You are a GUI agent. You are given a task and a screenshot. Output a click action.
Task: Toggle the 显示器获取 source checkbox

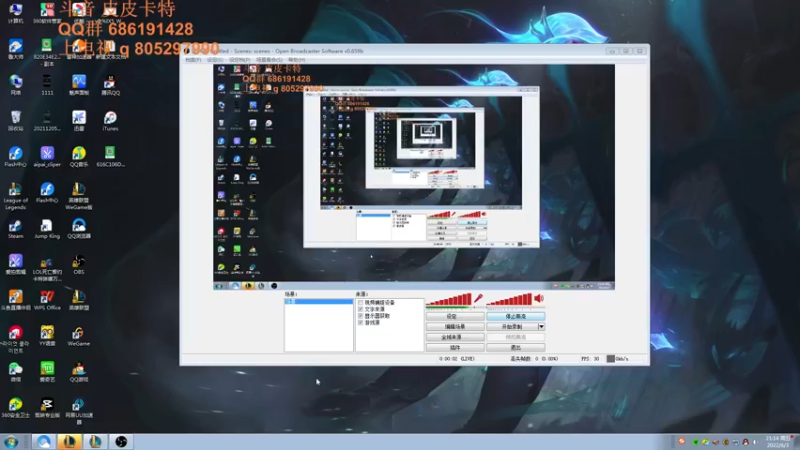click(361, 316)
